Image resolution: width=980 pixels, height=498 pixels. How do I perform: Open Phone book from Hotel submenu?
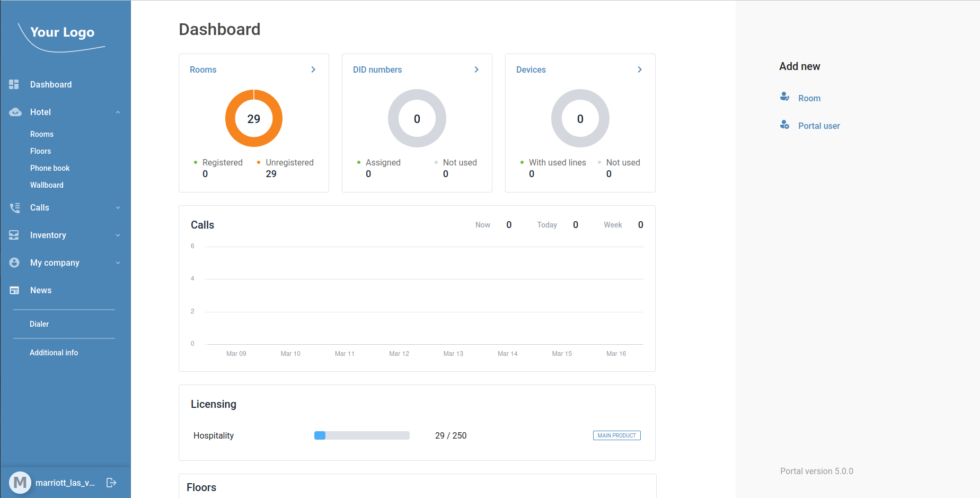coord(50,168)
